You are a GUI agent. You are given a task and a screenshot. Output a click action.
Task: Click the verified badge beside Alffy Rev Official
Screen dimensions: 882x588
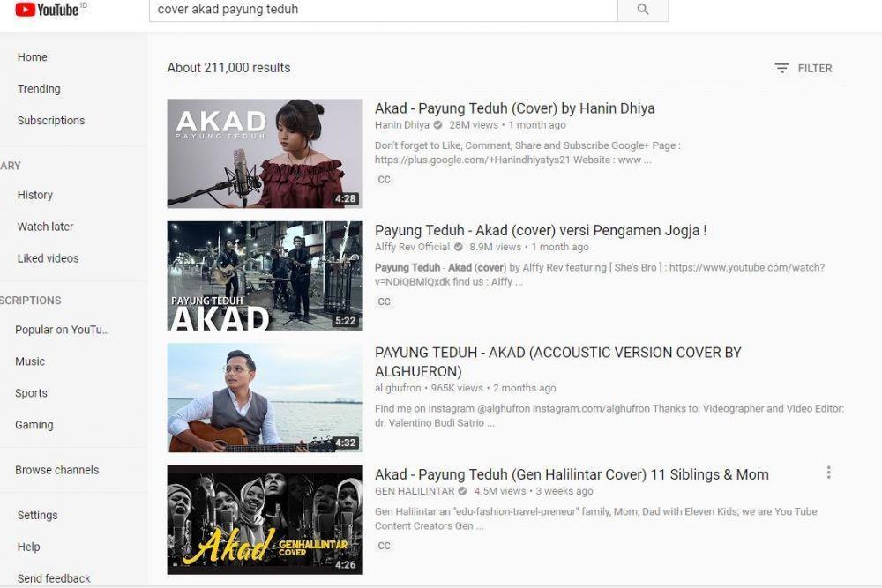click(459, 247)
